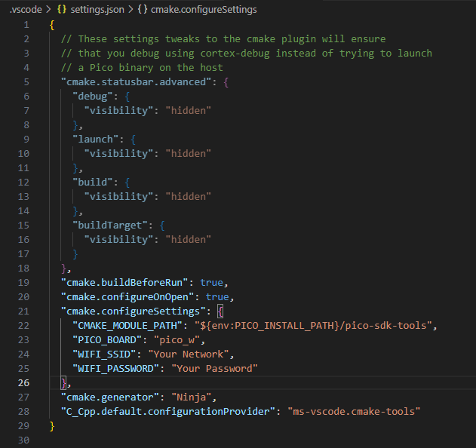Click the .vscode folder breadcrumb
The width and height of the screenshot is (476, 448).
[26, 10]
